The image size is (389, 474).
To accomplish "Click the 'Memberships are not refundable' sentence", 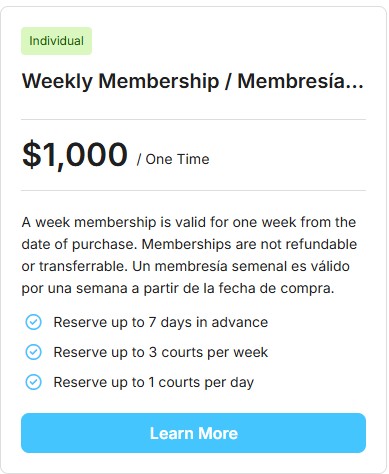I will (249, 244).
